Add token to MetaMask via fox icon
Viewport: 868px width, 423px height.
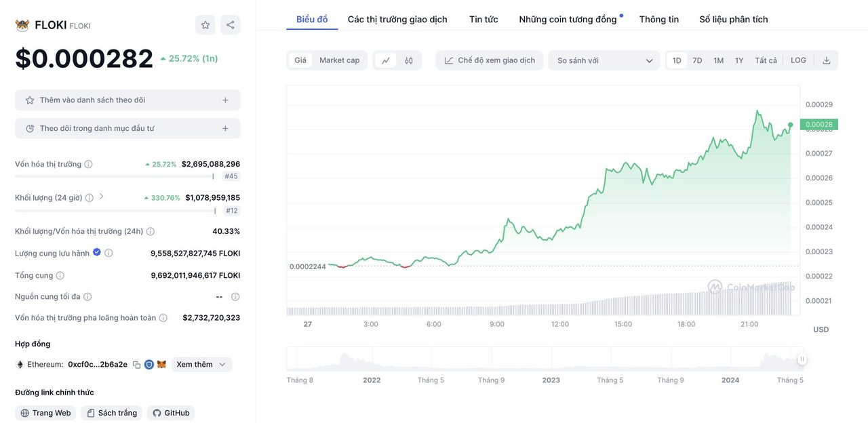(x=161, y=365)
